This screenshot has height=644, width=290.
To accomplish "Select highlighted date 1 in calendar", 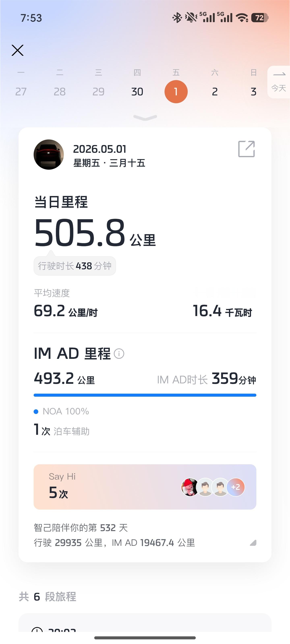I will coord(176,92).
